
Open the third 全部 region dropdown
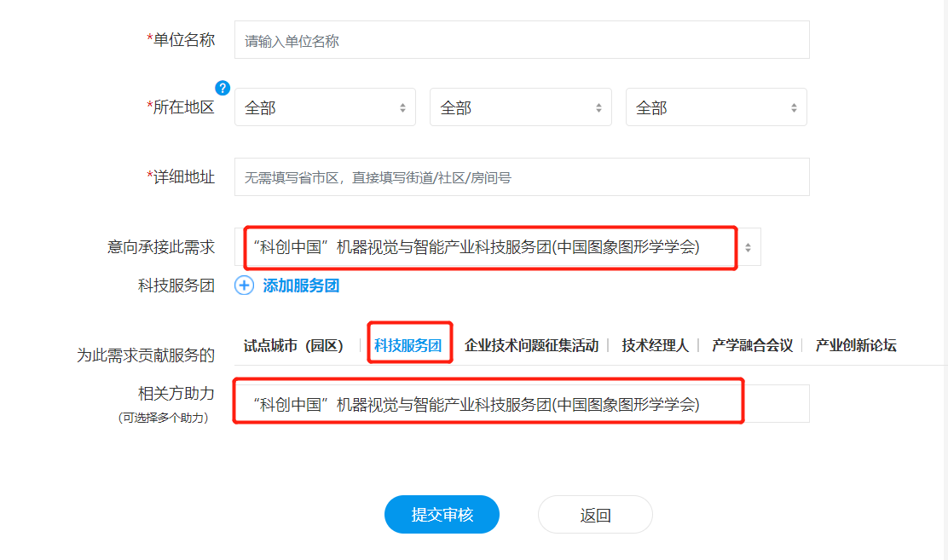point(716,107)
